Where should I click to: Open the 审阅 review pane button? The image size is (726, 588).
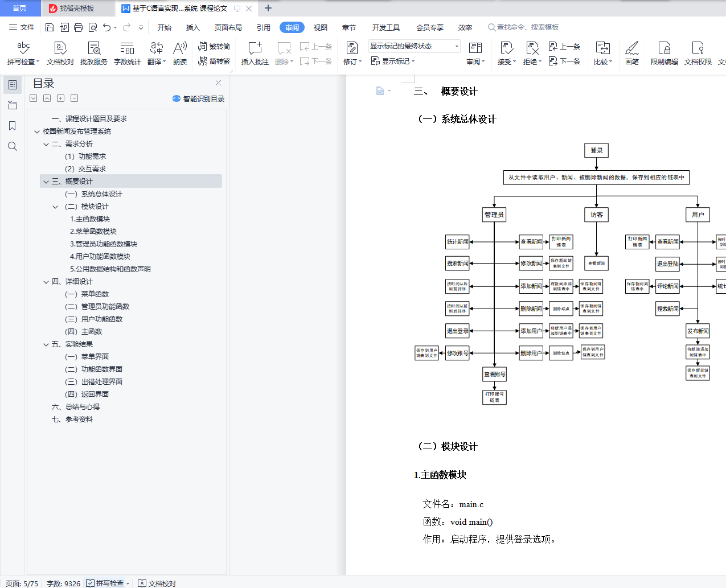tap(475, 54)
